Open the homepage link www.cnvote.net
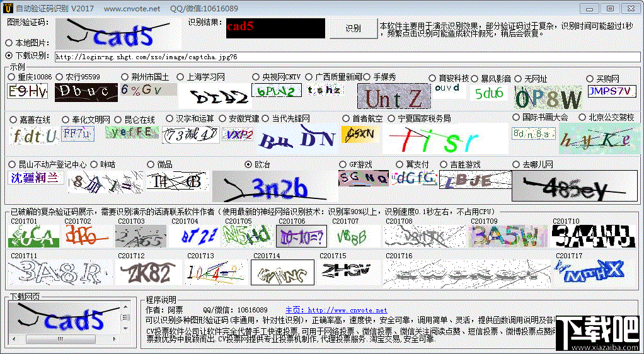 coord(336,310)
